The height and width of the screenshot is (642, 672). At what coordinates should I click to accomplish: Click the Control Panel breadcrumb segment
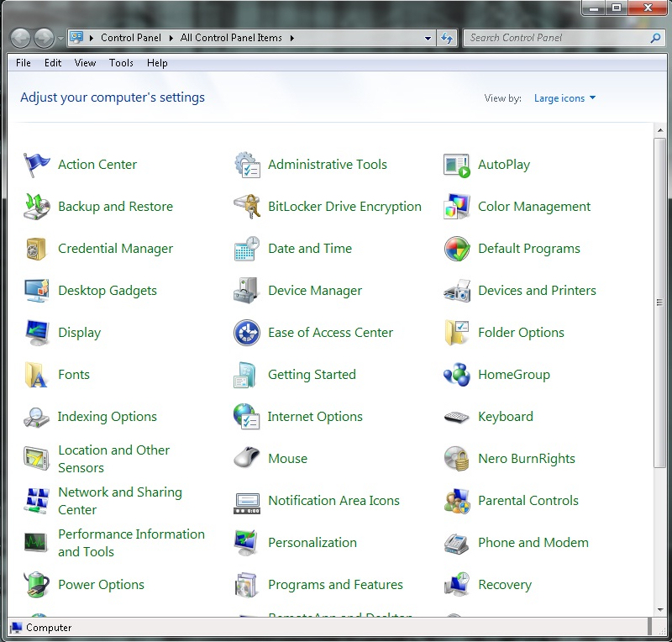click(x=131, y=38)
